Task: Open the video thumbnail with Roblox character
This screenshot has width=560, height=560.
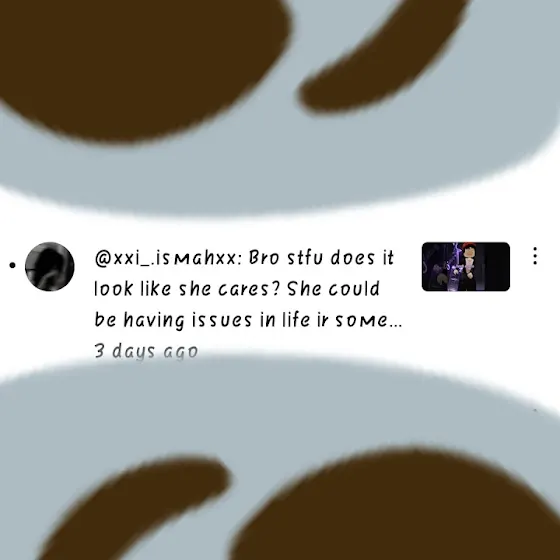Action: pyautogui.click(x=466, y=266)
